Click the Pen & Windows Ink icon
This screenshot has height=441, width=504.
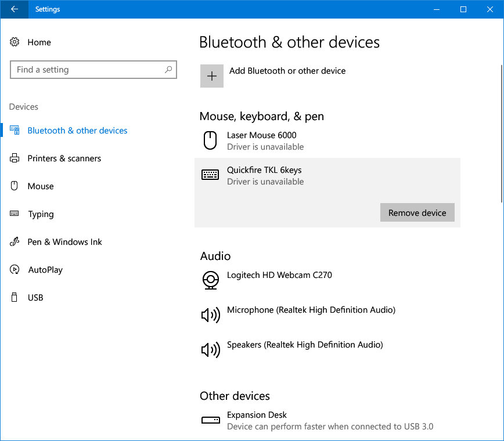click(15, 241)
